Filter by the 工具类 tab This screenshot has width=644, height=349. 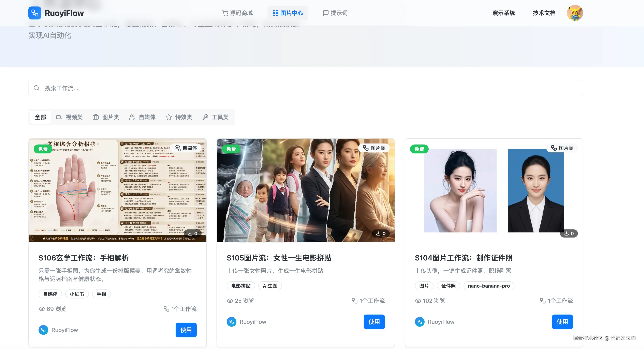click(x=215, y=117)
